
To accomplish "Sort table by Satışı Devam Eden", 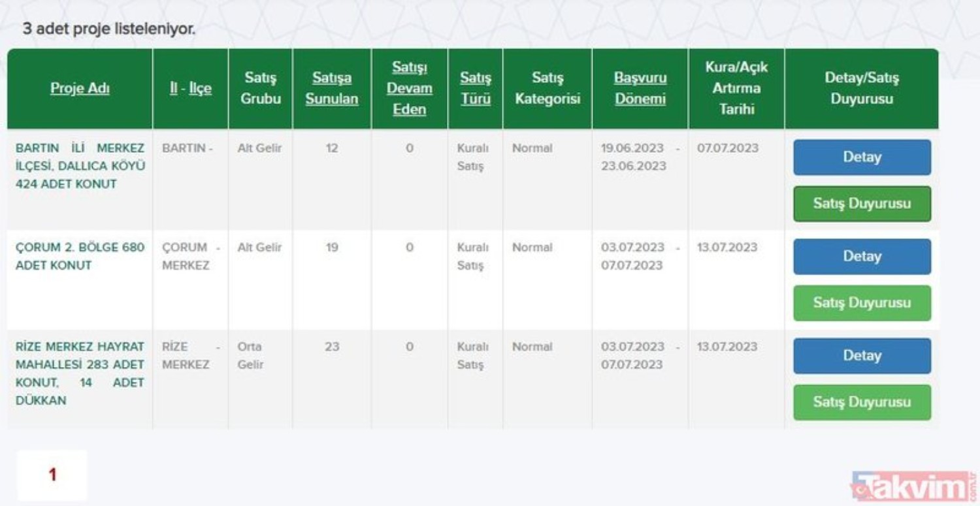I will point(410,89).
